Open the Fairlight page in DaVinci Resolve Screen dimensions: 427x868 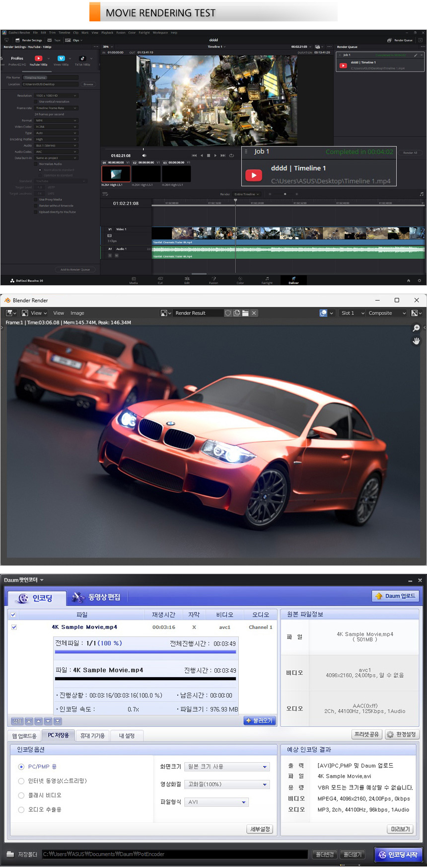coord(267,279)
